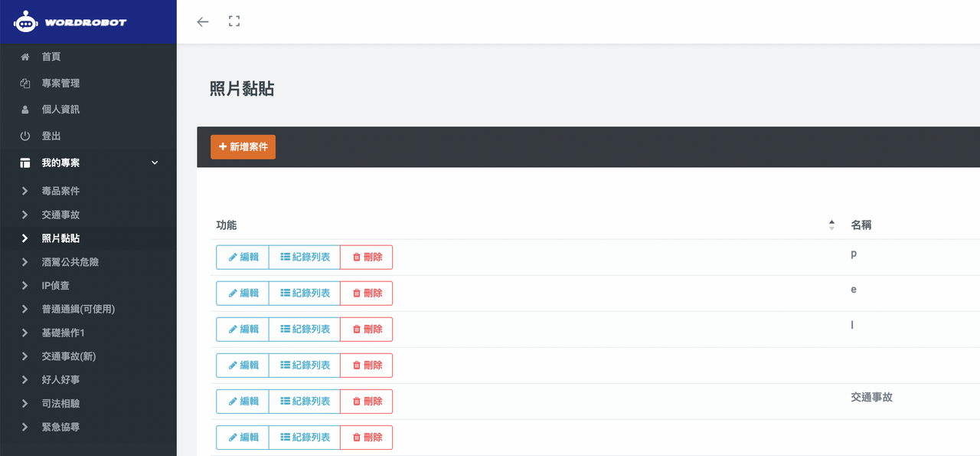The image size is (980, 456).
Task: Expand the 司法相驗 chevron
Action: (25, 403)
